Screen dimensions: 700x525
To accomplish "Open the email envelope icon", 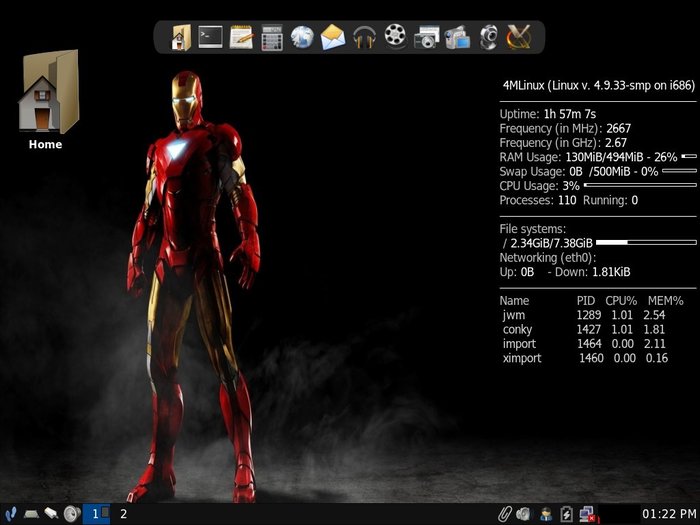I will pos(333,38).
